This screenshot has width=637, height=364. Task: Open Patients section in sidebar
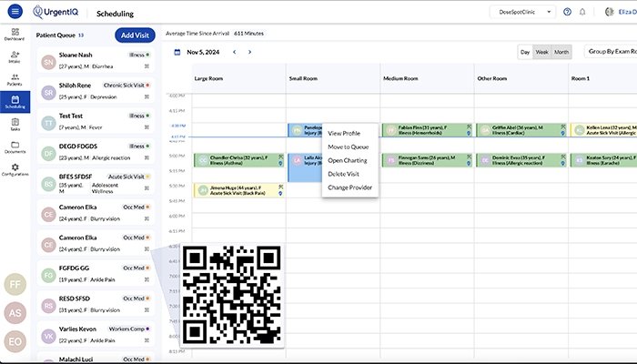15,79
